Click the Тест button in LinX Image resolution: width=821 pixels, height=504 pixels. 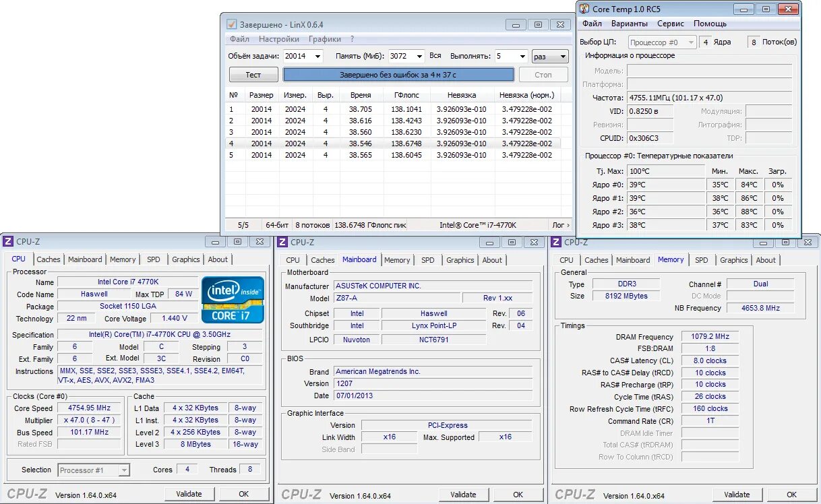tap(253, 75)
